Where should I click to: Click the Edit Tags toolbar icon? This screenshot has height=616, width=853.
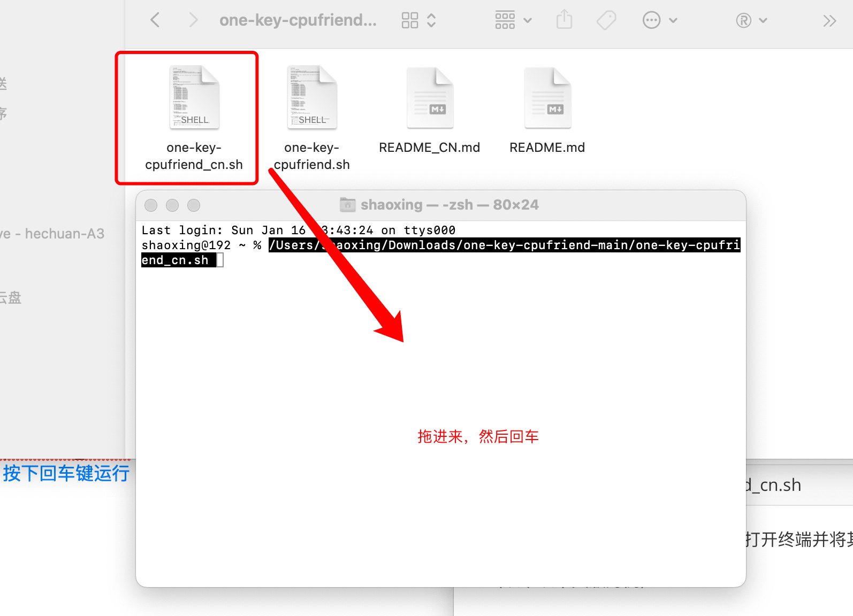[606, 20]
